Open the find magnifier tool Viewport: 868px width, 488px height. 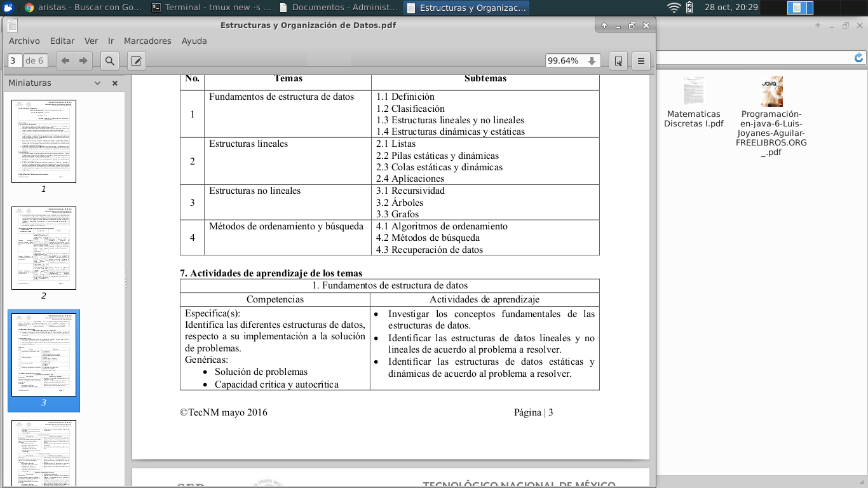click(x=110, y=61)
